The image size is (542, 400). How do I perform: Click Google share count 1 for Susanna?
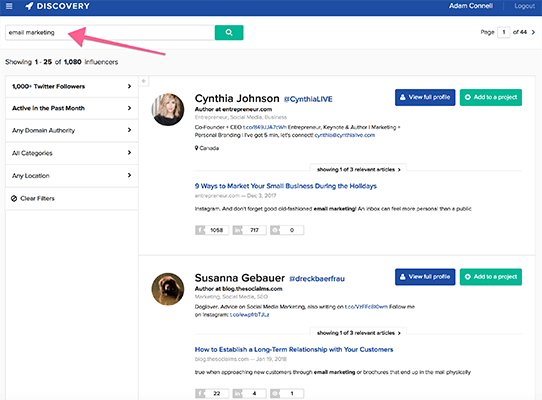click(287, 393)
